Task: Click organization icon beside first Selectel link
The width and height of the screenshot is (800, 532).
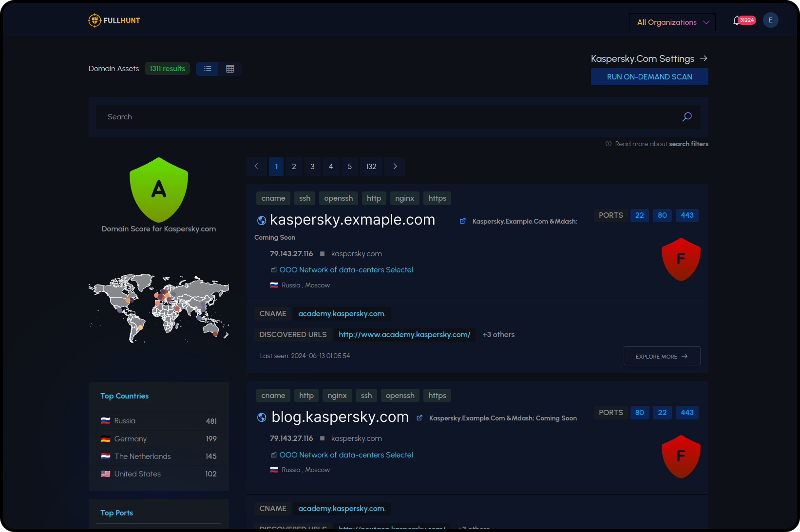Action: (273, 270)
